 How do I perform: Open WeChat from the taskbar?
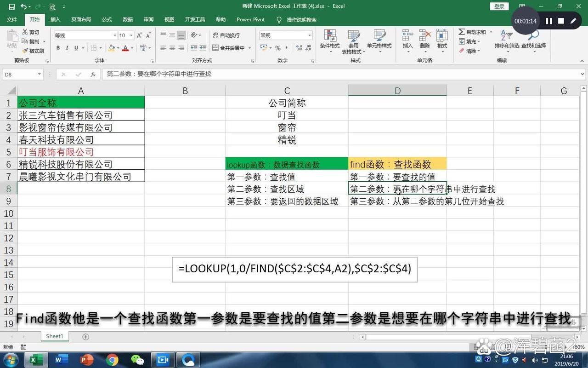[137, 359]
